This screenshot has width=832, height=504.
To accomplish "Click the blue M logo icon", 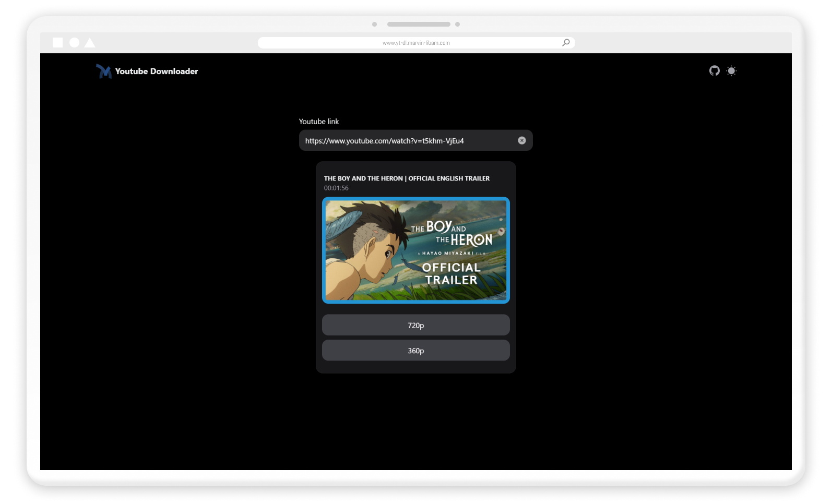I will (104, 71).
